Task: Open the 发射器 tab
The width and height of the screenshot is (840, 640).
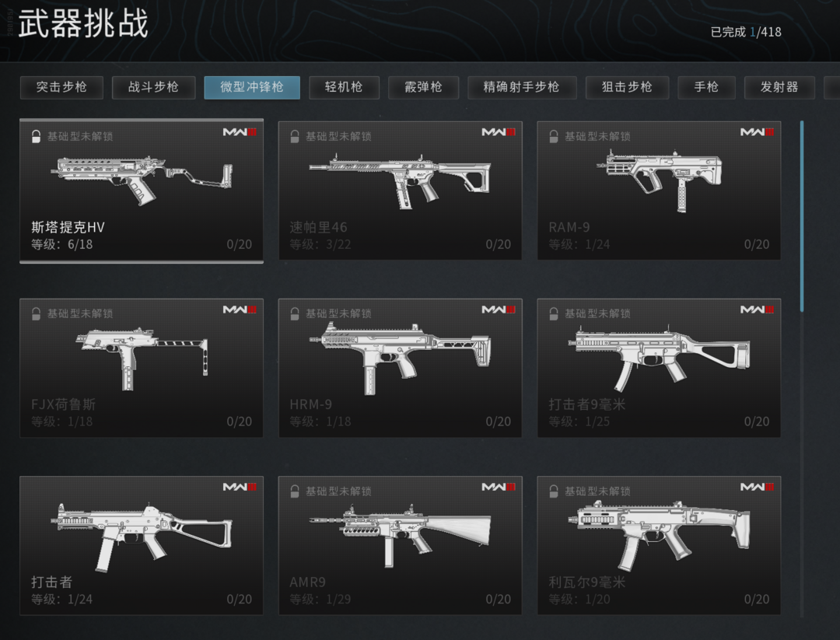Action: pyautogui.click(x=779, y=87)
